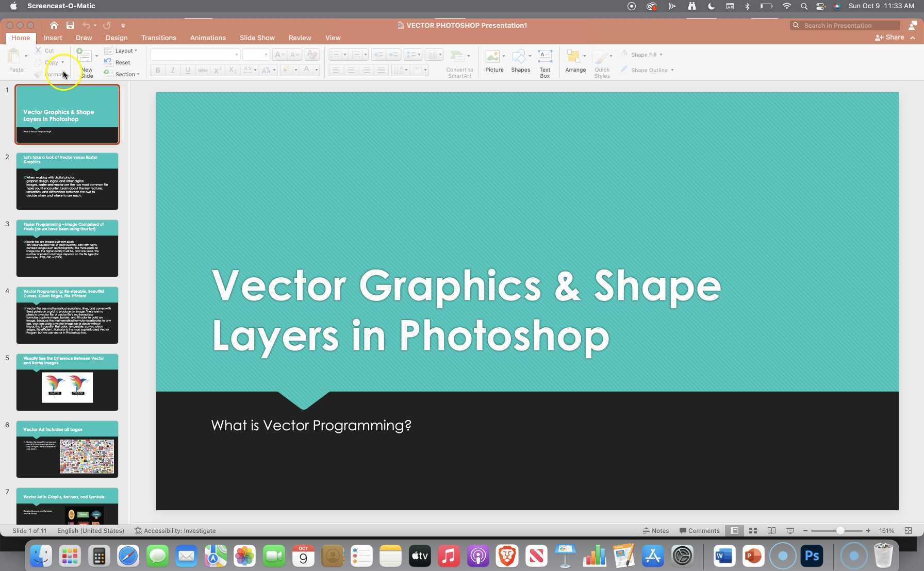This screenshot has width=924, height=571.
Task: Enable underline formatting
Action: pos(188,70)
